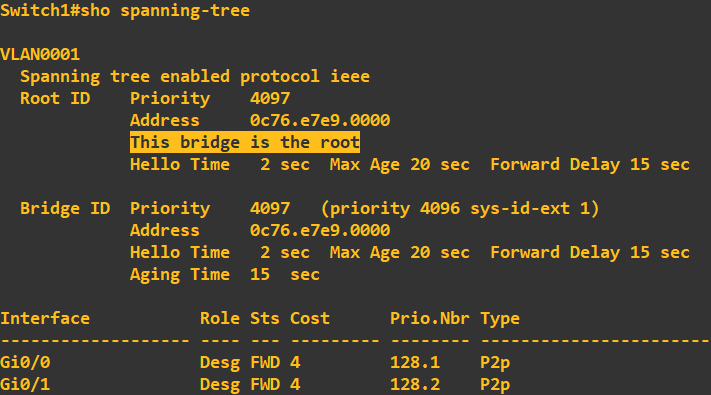This screenshot has width=711, height=395.
Task: Click the Root ID label
Action: pos(55,98)
